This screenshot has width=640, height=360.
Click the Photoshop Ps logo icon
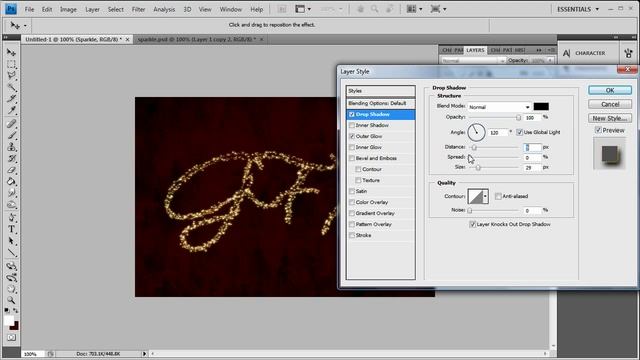tap(11, 9)
